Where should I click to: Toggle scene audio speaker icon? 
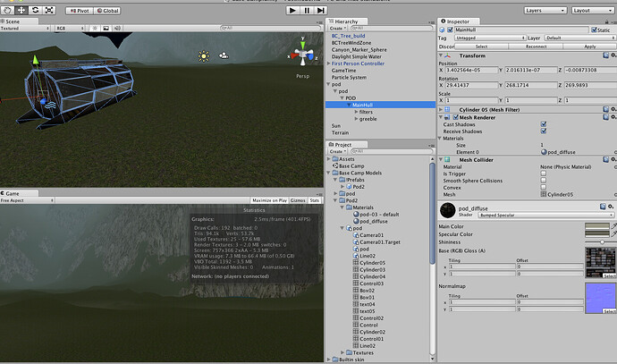pos(117,29)
